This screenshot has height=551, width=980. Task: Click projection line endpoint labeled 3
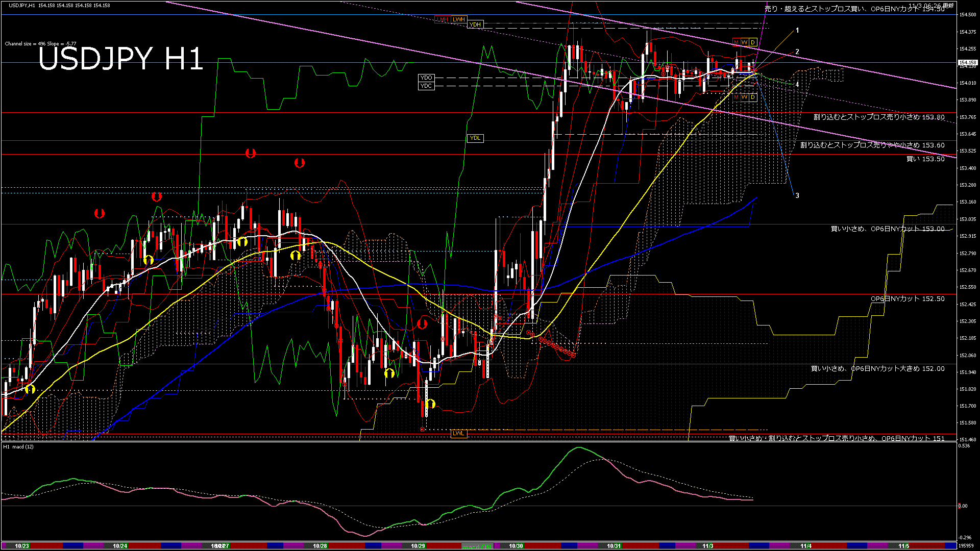click(x=797, y=196)
